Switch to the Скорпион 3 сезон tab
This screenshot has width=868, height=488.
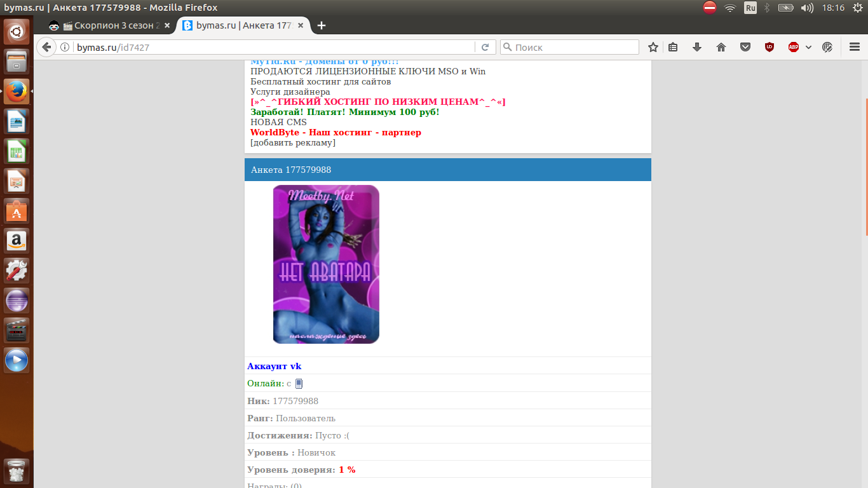(x=110, y=25)
